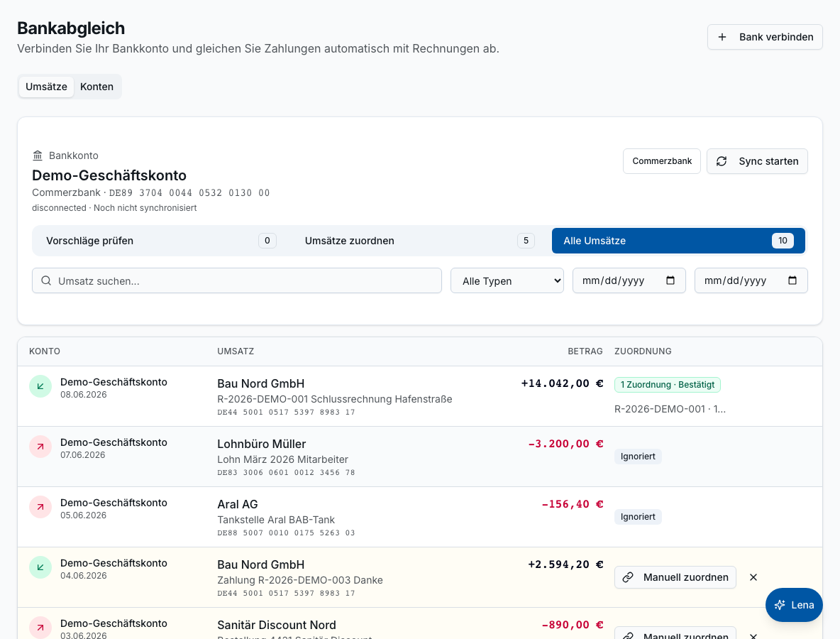Viewport: 840px width, 639px height.
Task: Click the first mm/dd/yyyy date input
Action: pos(629,281)
